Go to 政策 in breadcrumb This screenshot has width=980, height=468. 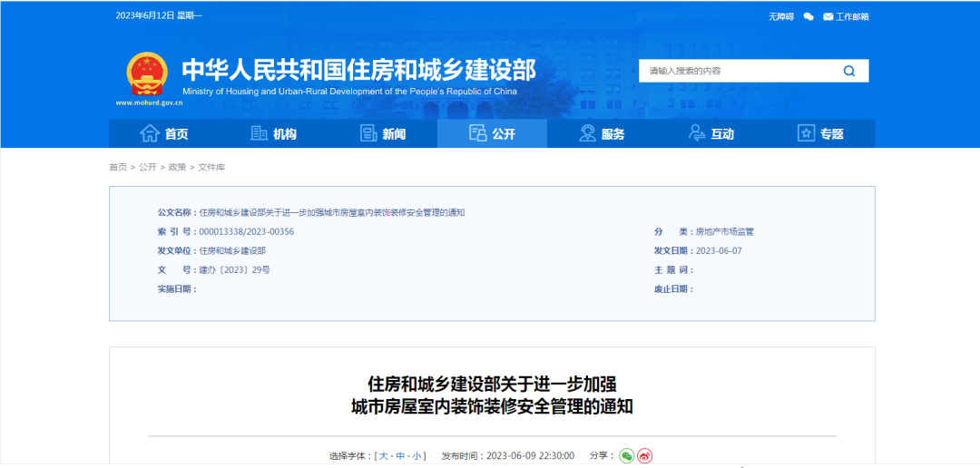[178, 167]
